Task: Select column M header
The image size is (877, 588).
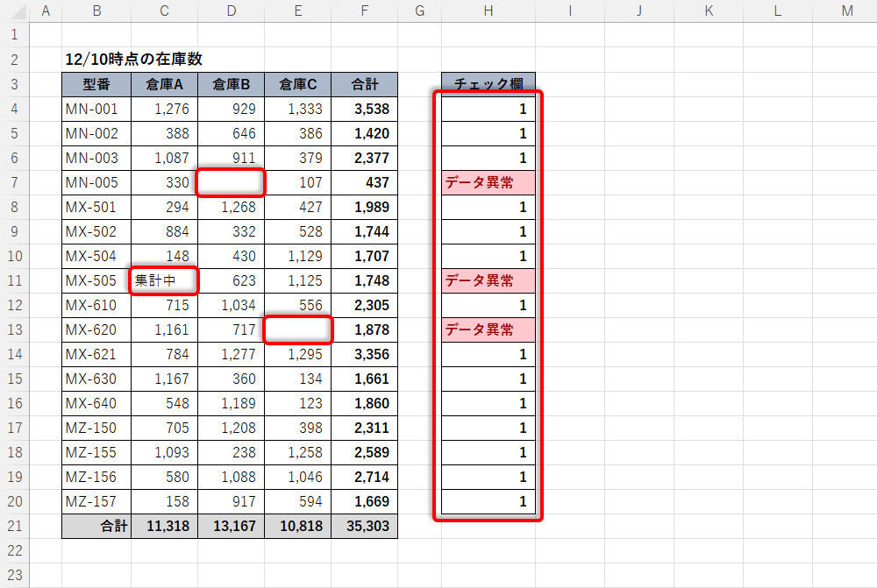Action: [x=847, y=11]
